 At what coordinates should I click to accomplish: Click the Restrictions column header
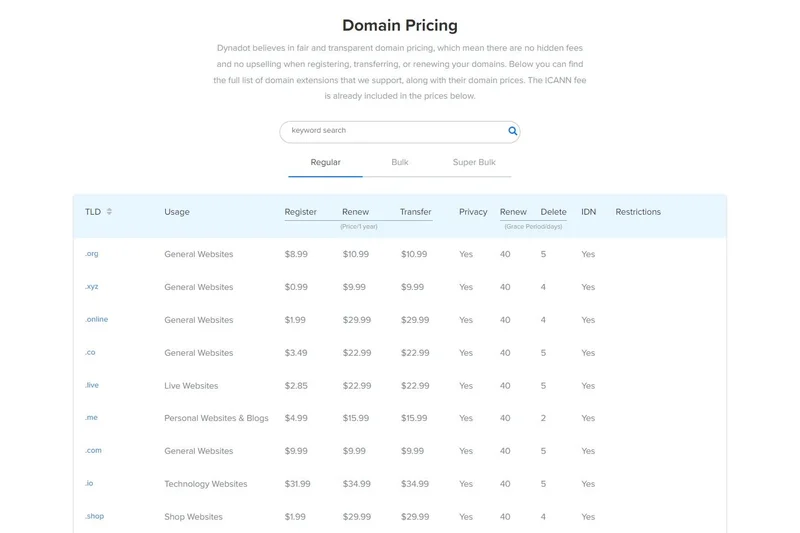click(x=638, y=212)
